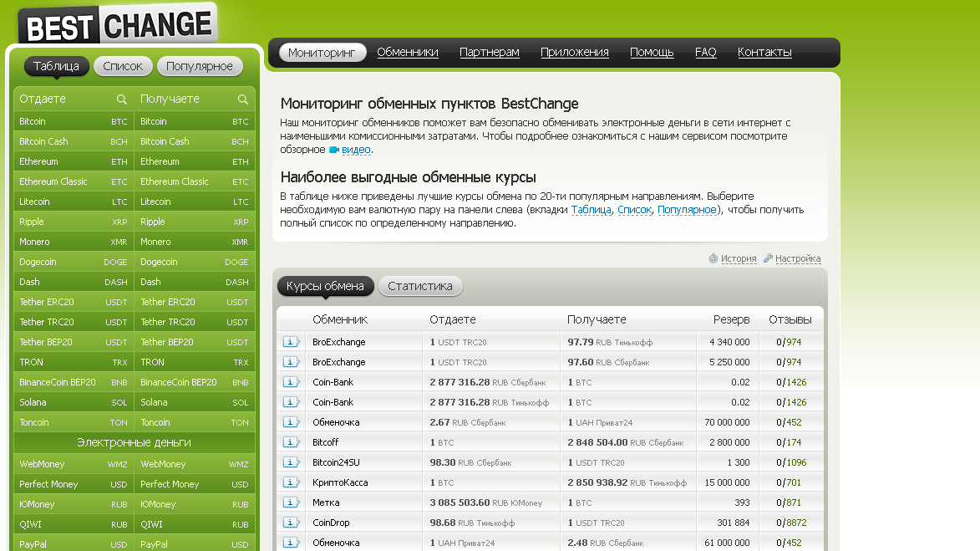Viewport: 980px width, 551px height.
Task: Click Таблица link in description text
Action: click(592, 210)
